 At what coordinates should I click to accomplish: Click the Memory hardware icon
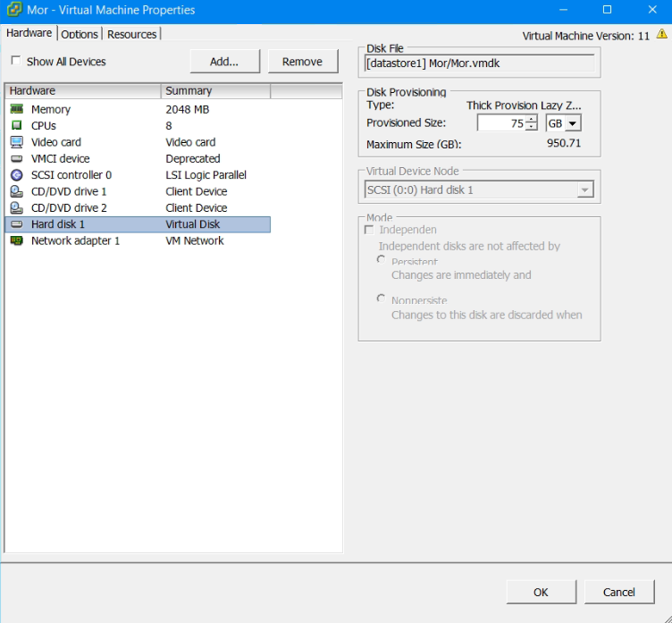pyautogui.click(x=16, y=109)
